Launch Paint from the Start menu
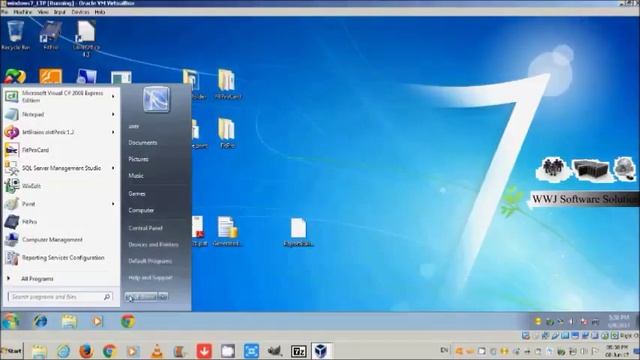This screenshot has height=360, width=640. tap(60, 204)
